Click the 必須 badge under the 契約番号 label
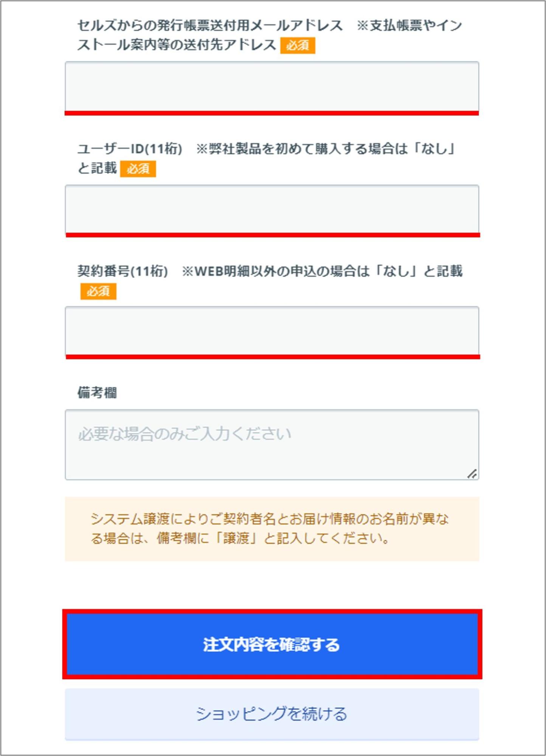546x756 pixels. click(x=98, y=291)
